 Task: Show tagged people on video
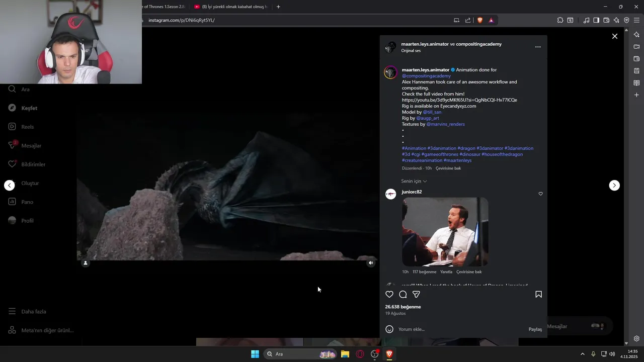pyautogui.click(x=86, y=263)
